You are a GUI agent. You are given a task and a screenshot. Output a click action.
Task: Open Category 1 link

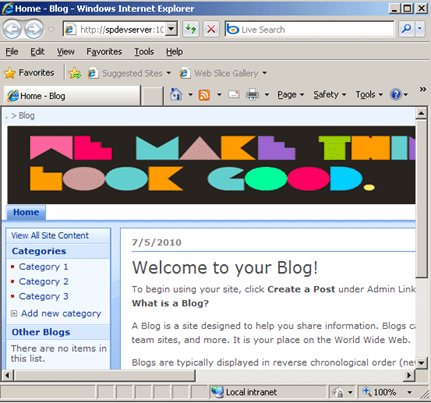(43, 267)
